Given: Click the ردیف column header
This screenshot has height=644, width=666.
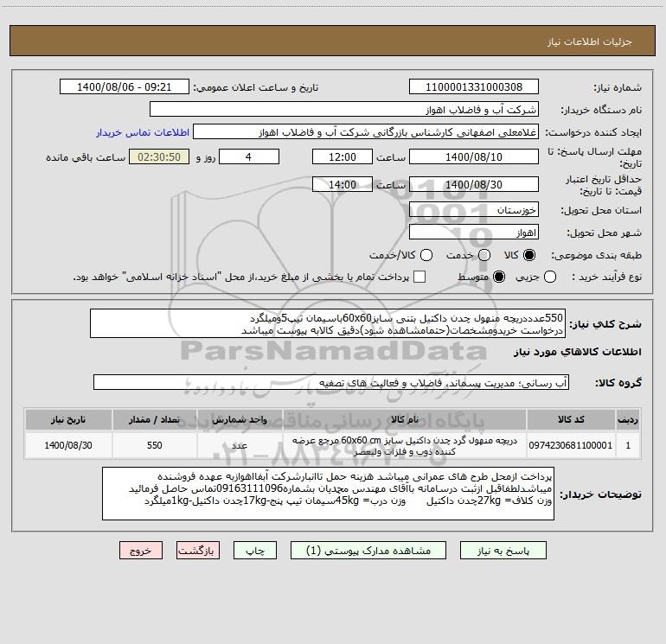Looking at the screenshot, I should tap(628, 419).
